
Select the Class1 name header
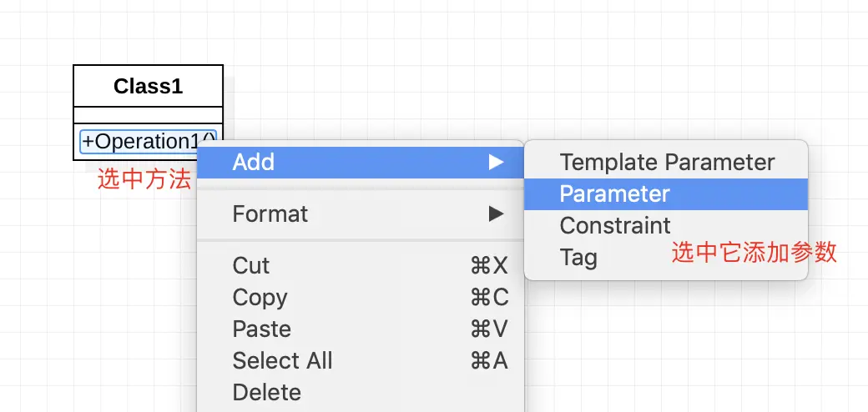[x=149, y=86]
